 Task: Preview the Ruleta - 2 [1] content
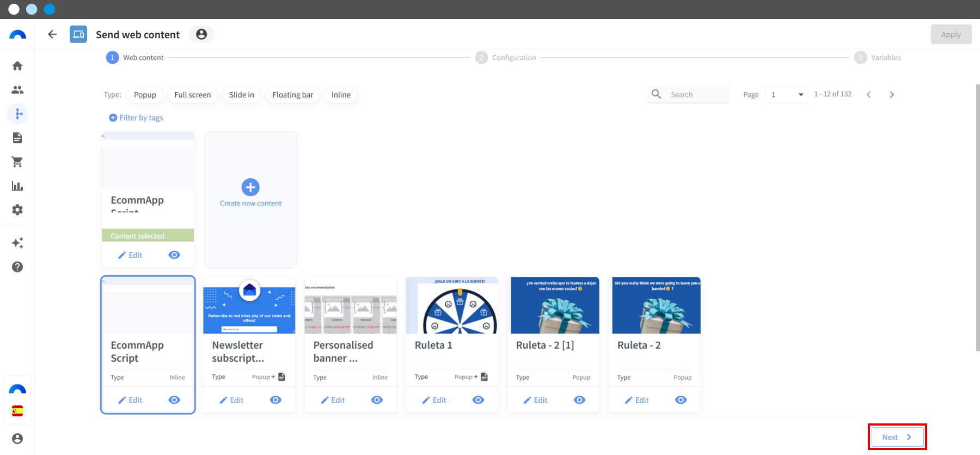click(579, 400)
